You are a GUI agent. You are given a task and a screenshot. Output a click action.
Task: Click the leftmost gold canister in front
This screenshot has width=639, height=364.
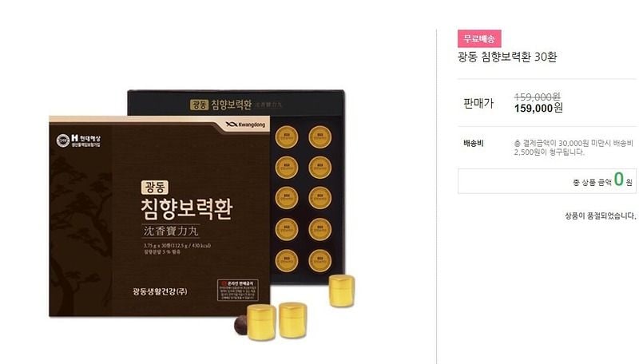pyautogui.click(x=261, y=322)
